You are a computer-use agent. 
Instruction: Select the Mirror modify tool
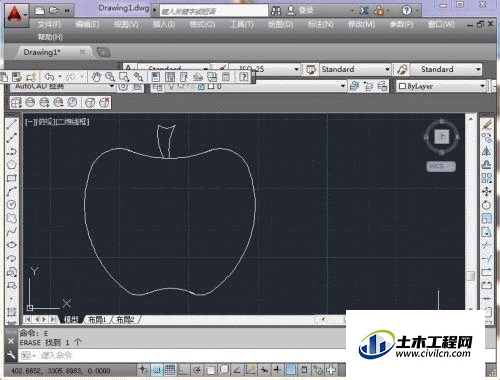click(x=487, y=151)
